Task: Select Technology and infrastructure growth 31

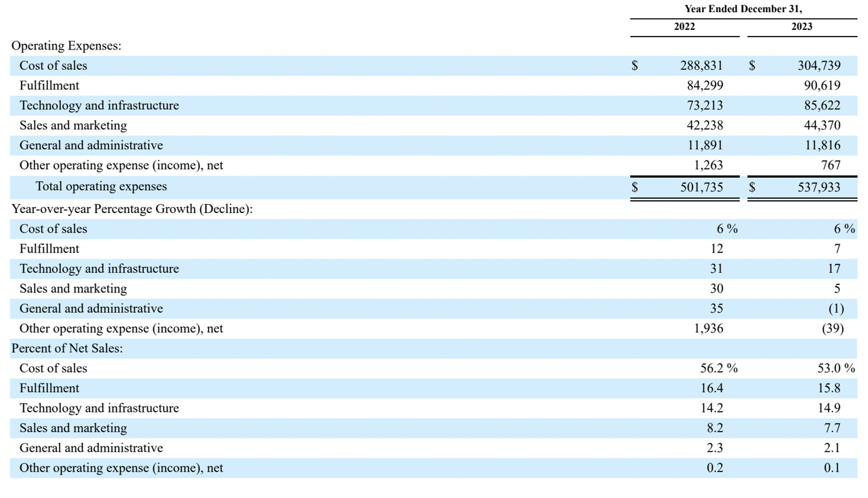Action: 717,269
